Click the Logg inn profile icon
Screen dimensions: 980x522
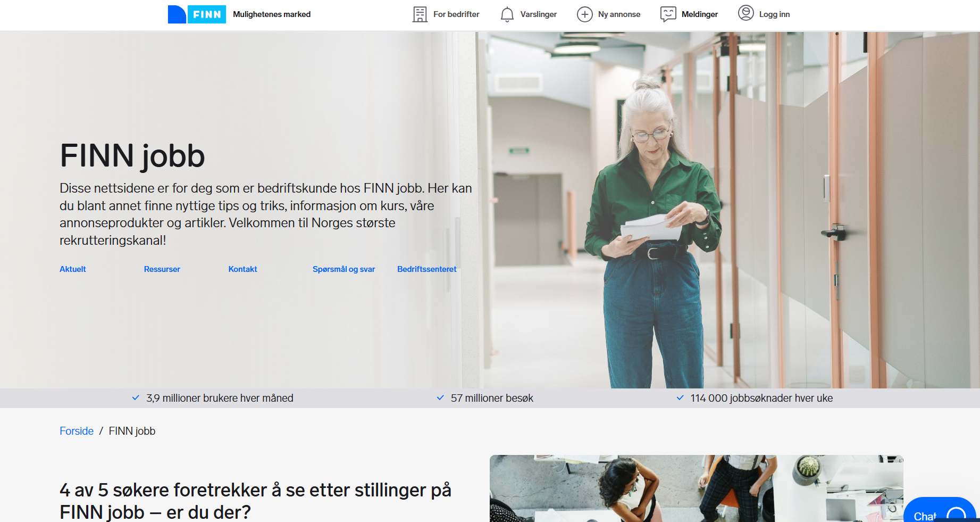coord(746,13)
